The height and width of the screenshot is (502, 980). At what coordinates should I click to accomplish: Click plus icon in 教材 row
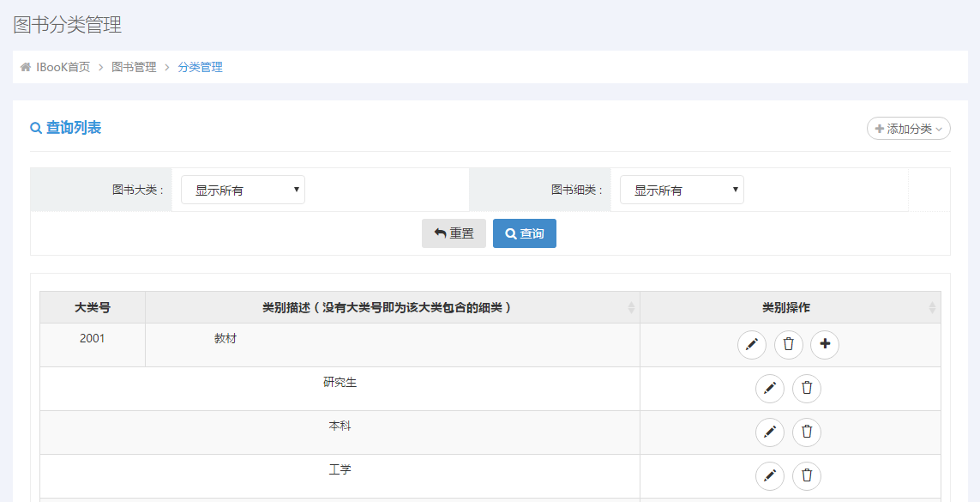point(825,345)
